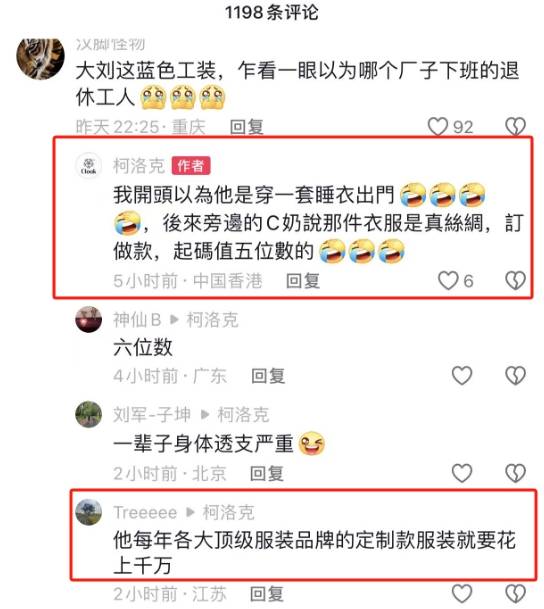Reply to Treeeee's comment

tap(267, 594)
